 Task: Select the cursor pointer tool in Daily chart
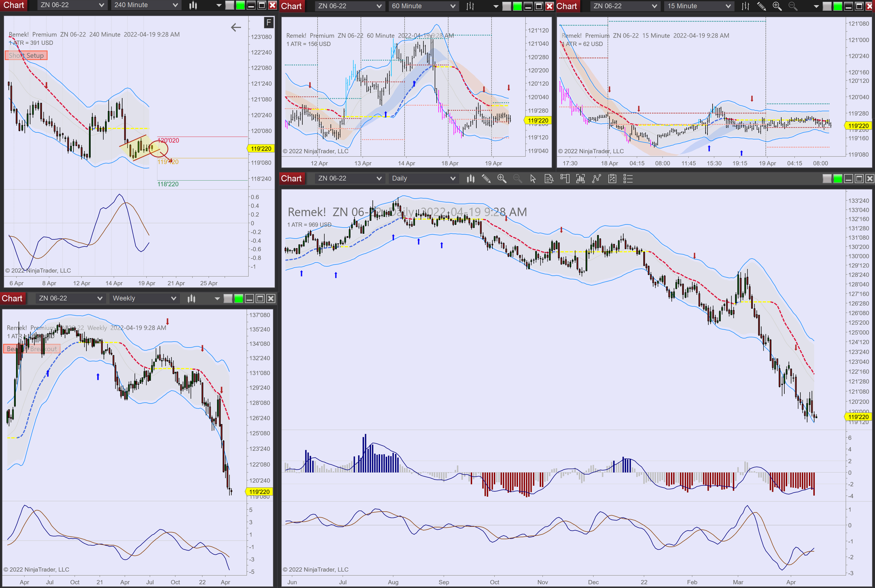[x=533, y=178]
